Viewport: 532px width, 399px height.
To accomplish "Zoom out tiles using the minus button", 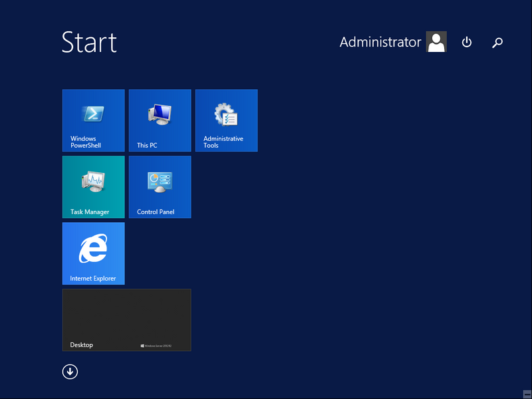I will coord(526,393).
